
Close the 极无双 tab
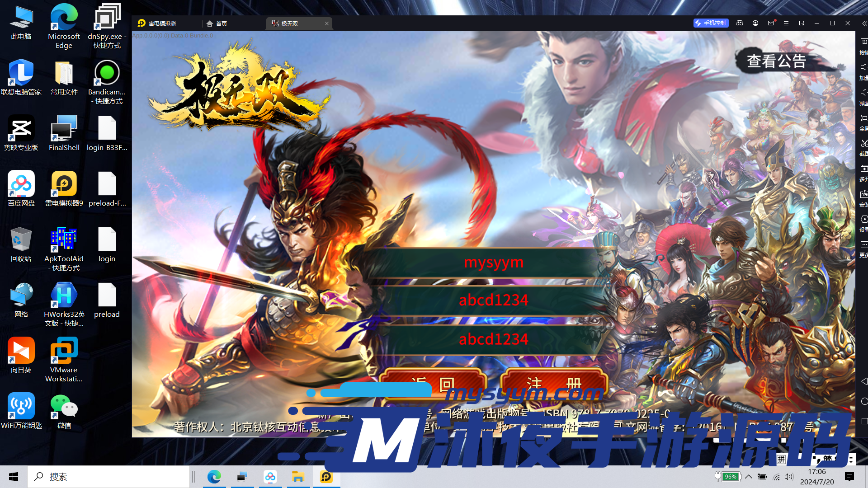click(327, 23)
